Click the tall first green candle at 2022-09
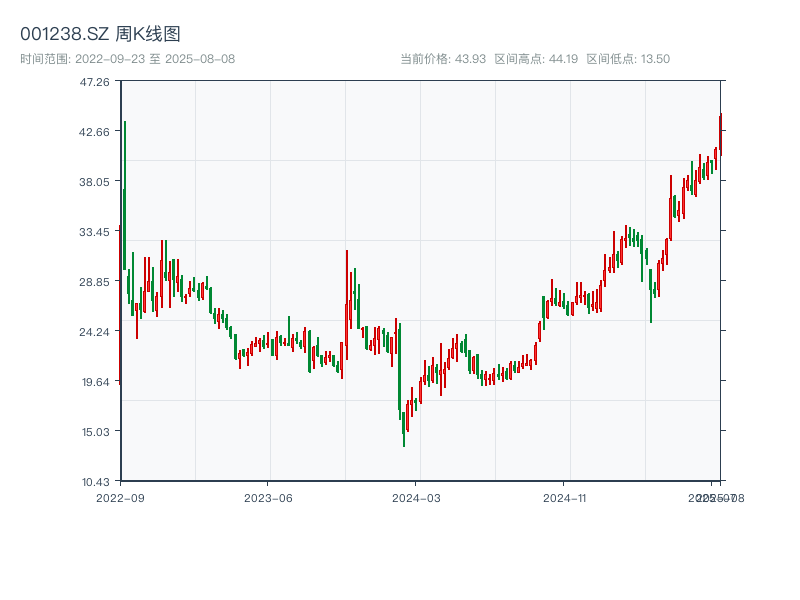800x600 pixels. 124,200
